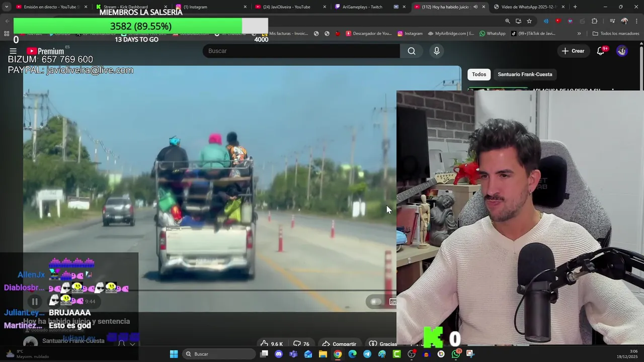Viewport: 644px width, 362px height.
Task: Open TikTok de Javi bookmark
Action: click(533, 34)
